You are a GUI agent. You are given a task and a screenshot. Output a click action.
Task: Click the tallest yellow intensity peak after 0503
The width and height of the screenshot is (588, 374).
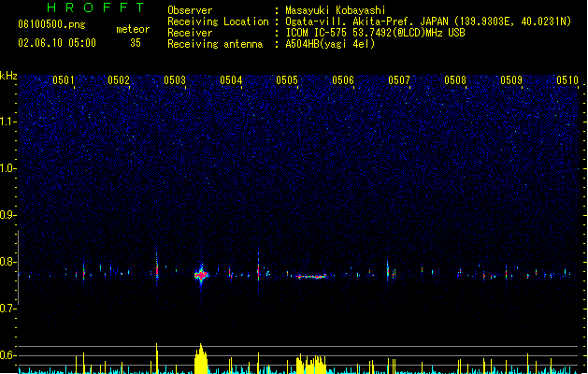201,359
